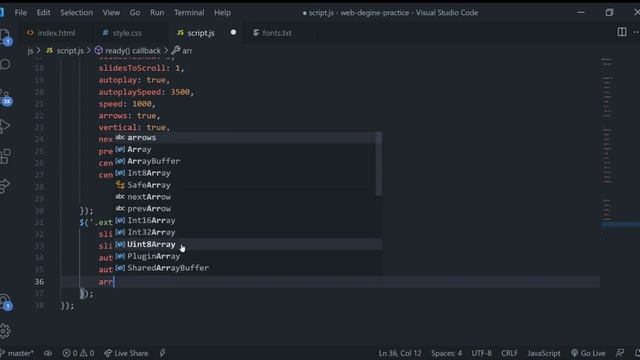Image resolution: width=640 pixels, height=360 pixels.
Task: Change indentation via Spaces: 4
Action: [447, 353]
